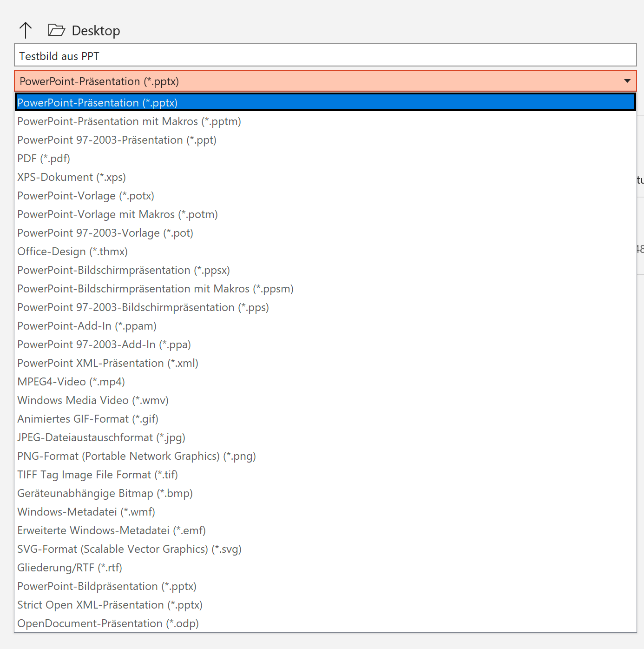The height and width of the screenshot is (649, 644).
Task: Choose PowerPoint-Präsentation mit Makros (*.pptm)
Action: point(325,121)
